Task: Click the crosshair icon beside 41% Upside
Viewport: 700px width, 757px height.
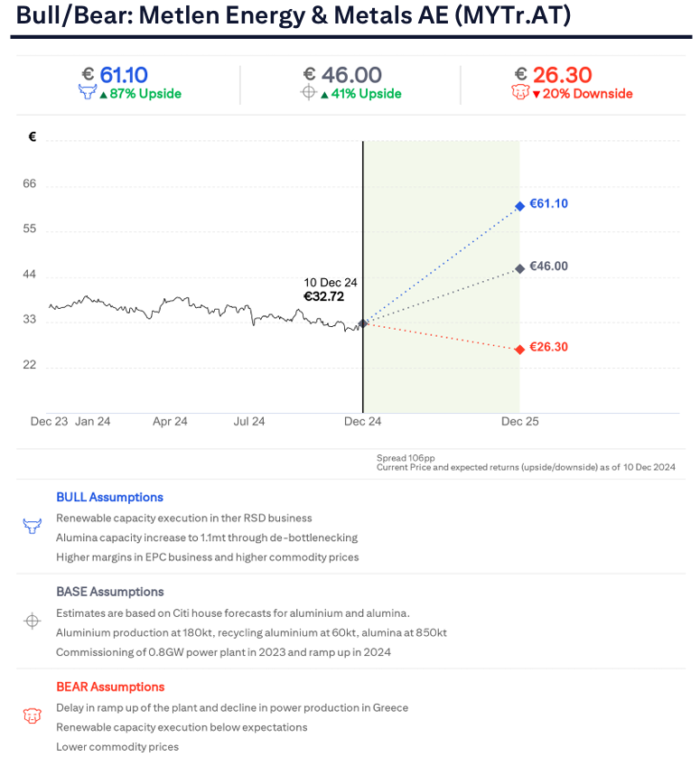Action: (309, 93)
